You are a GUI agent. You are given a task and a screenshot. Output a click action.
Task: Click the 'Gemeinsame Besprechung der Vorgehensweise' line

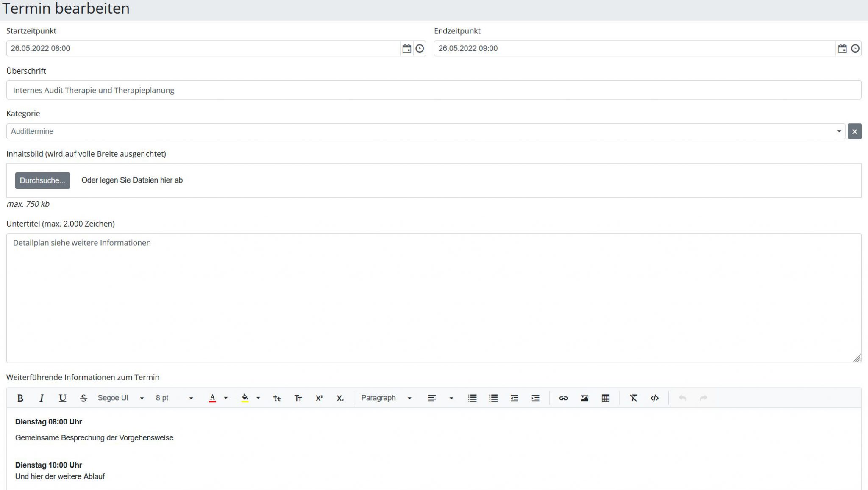94,438
